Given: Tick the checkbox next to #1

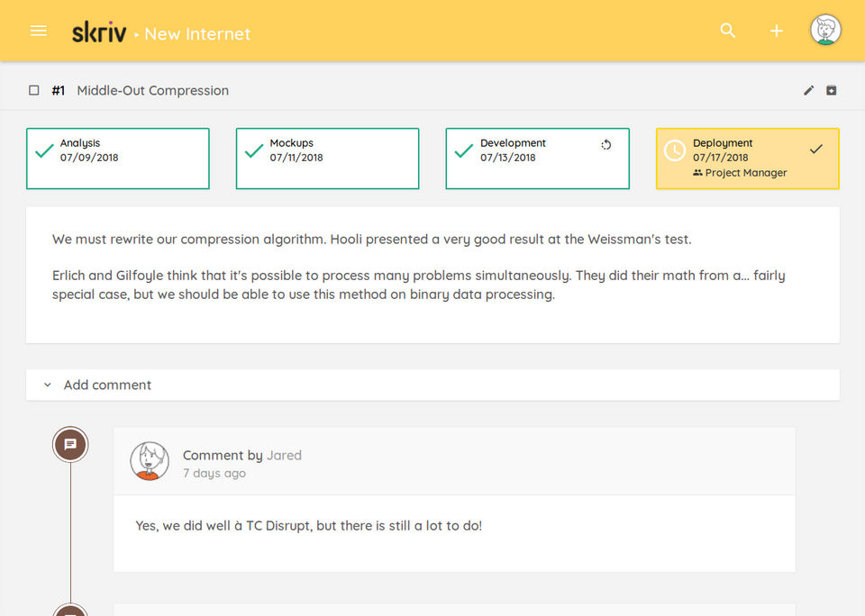Looking at the screenshot, I should coord(34,90).
